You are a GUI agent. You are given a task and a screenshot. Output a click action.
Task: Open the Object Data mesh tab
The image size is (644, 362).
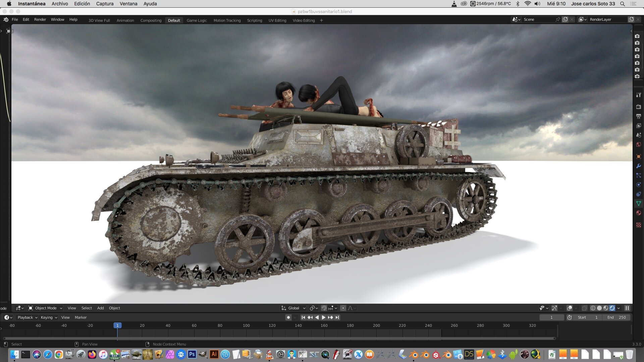tap(638, 203)
